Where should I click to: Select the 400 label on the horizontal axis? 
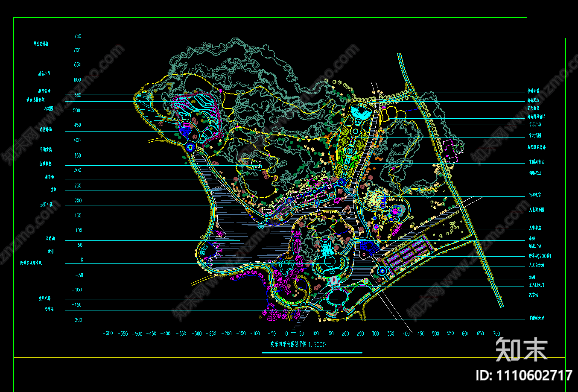click(406, 333)
